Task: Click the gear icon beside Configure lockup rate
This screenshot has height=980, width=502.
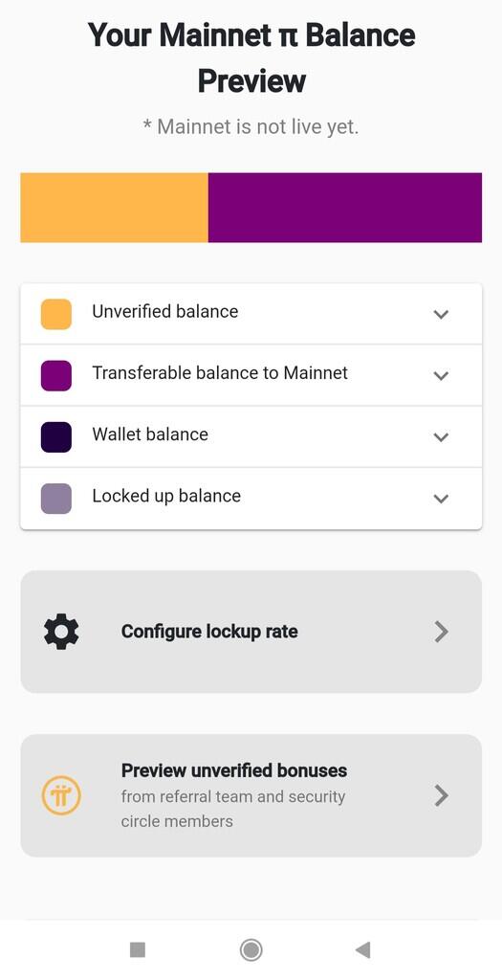Action: [61, 632]
